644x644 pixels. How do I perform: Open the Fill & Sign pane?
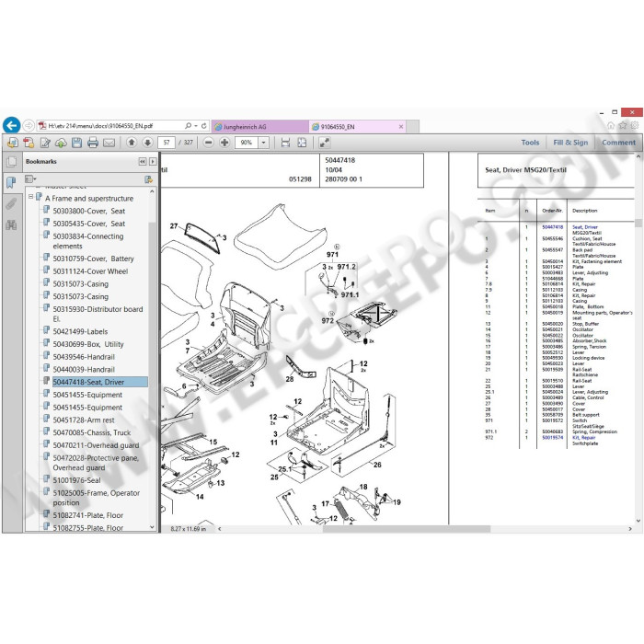click(x=570, y=143)
